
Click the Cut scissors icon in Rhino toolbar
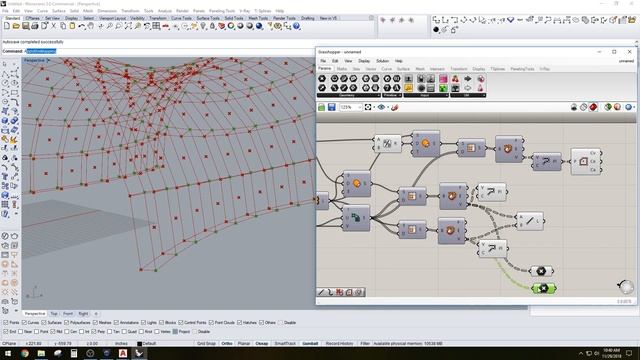click(x=53, y=26)
